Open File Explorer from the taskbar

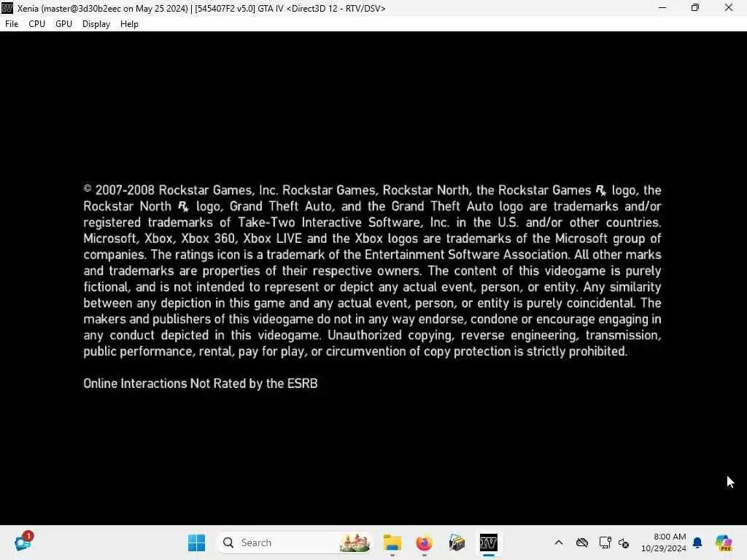point(392,542)
